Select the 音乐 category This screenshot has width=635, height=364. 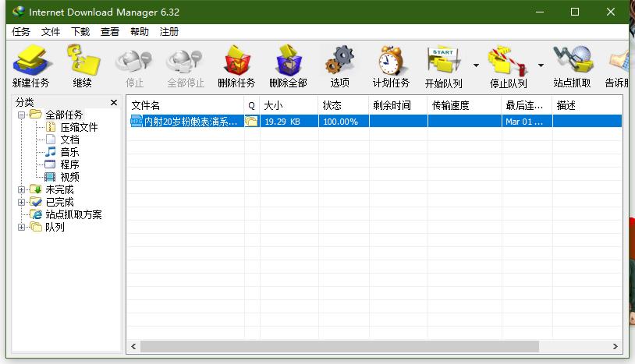69,153
